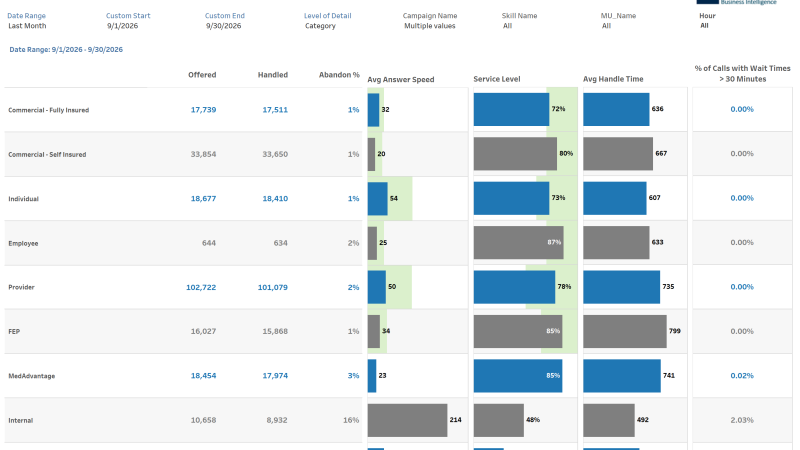Select the Individual row label
The width and height of the screenshot is (800, 450).
click(23, 198)
